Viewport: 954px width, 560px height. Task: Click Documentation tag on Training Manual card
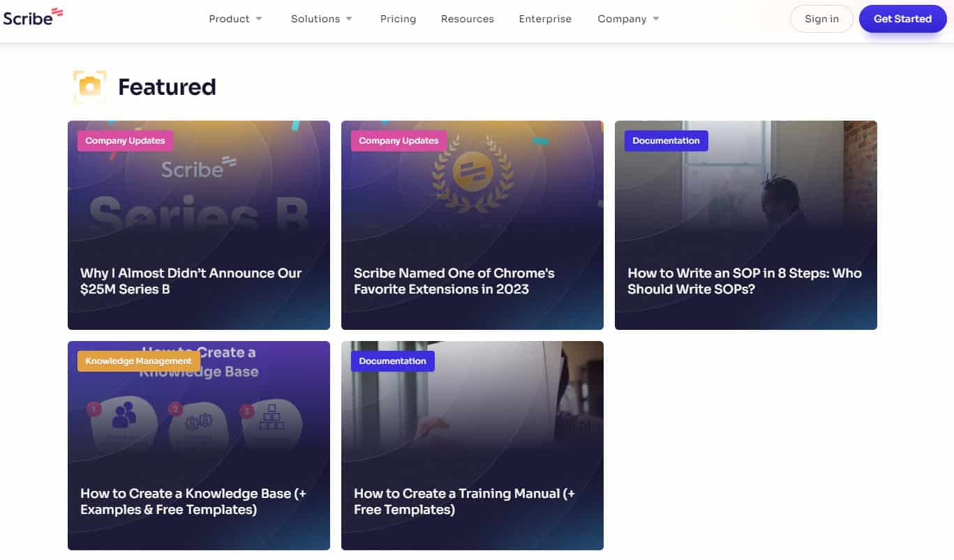coord(392,361)
